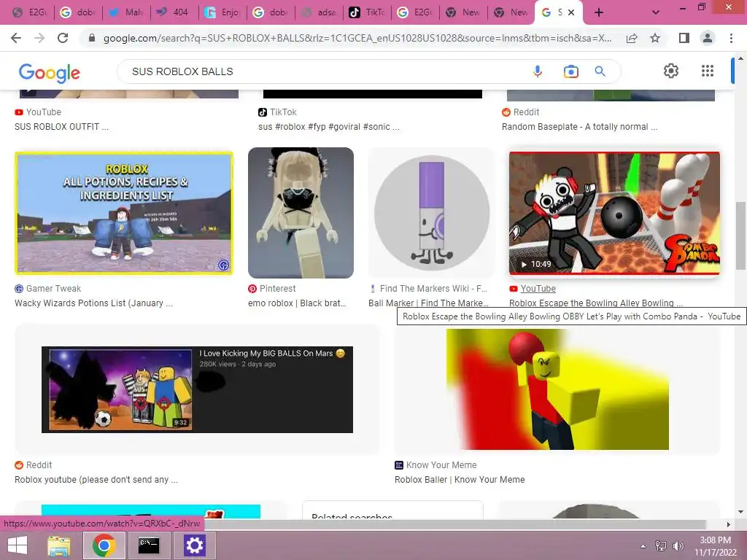The width and height of the screenshot is (747, 560).
Task: Show hidden system tray icons
Action: [x=643, y=546]
